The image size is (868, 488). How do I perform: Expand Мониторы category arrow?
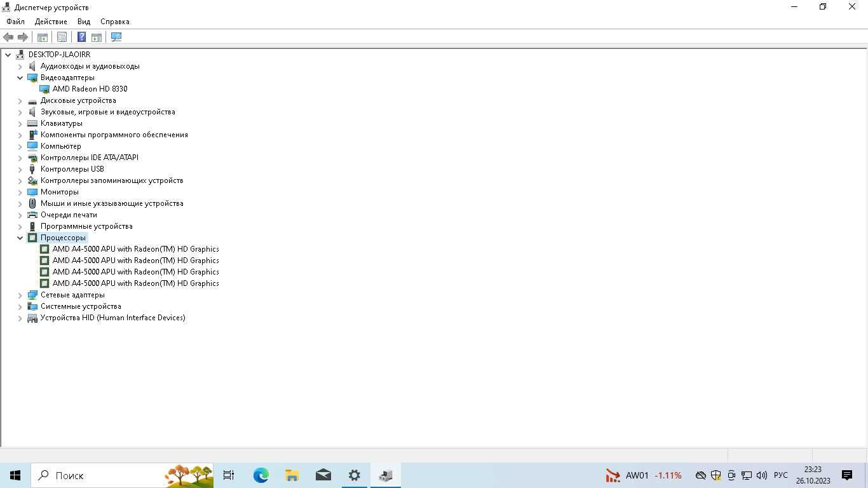click(x=20, y=192)
